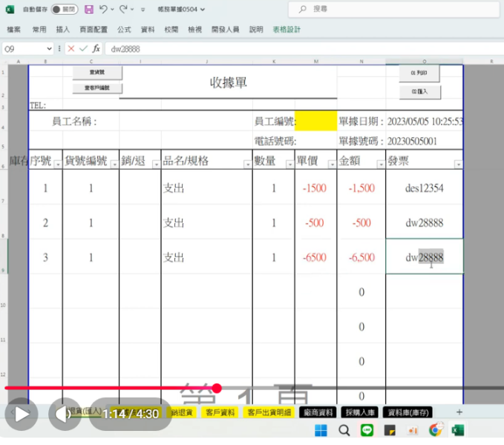The image size is (504, 445).
Task: Open LINE from the taskbar
Action: [x=367, y=430]
